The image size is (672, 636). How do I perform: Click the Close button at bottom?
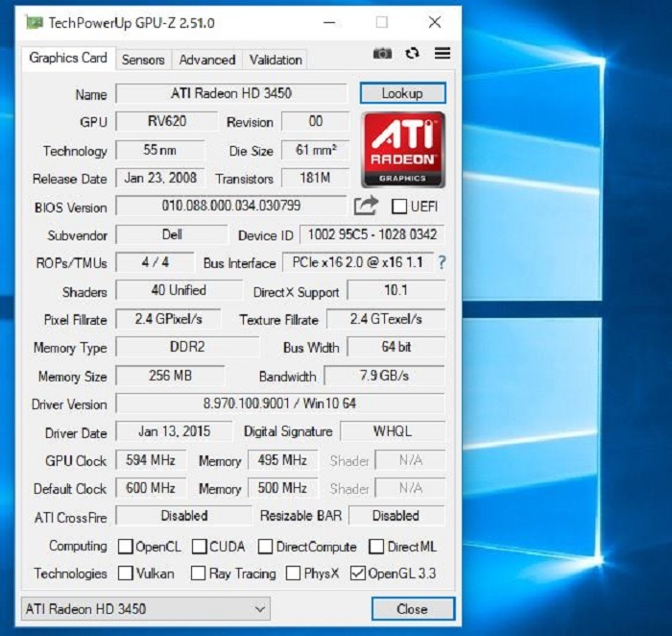coord(413,608)
